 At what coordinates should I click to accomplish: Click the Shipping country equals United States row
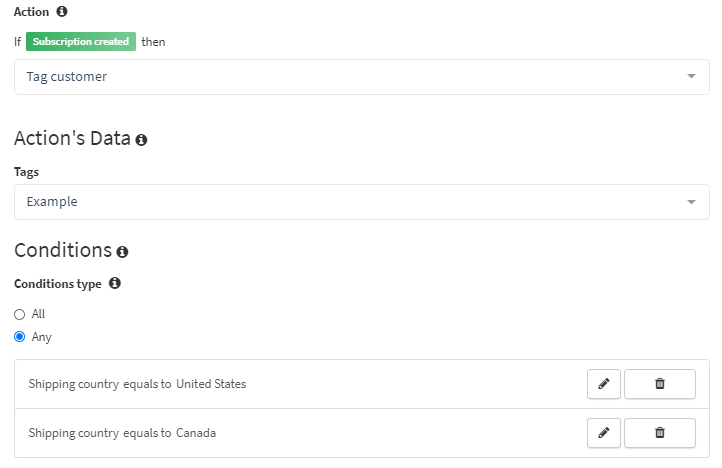361,384
